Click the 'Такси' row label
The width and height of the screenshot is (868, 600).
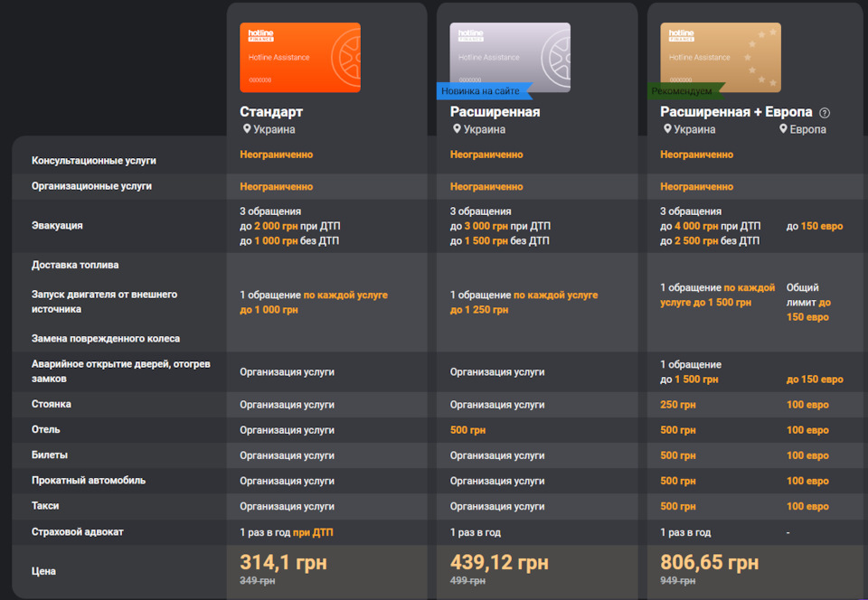tap(45, 506)
